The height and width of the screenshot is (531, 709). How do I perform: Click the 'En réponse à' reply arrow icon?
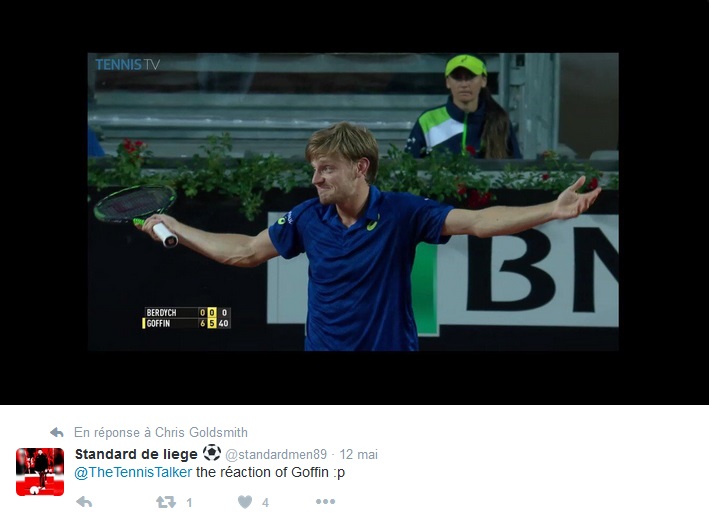pyautogui.click(x=57, y=432)
